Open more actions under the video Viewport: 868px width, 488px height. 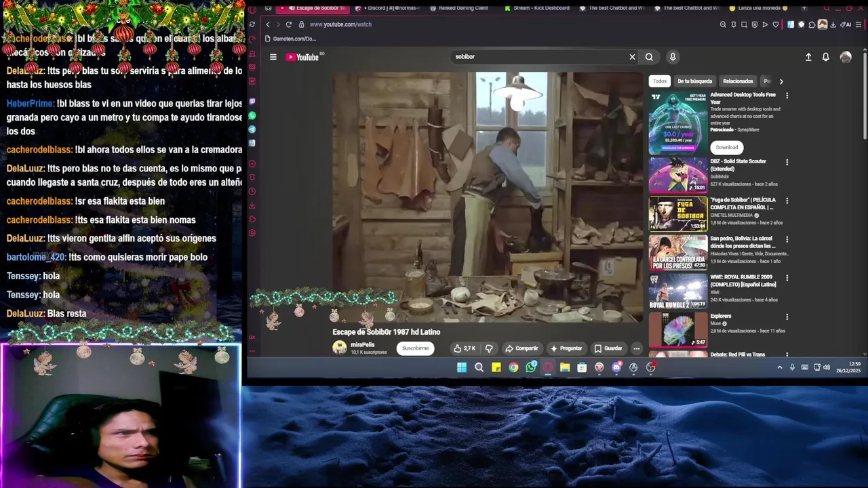click(x=636, y=348)
